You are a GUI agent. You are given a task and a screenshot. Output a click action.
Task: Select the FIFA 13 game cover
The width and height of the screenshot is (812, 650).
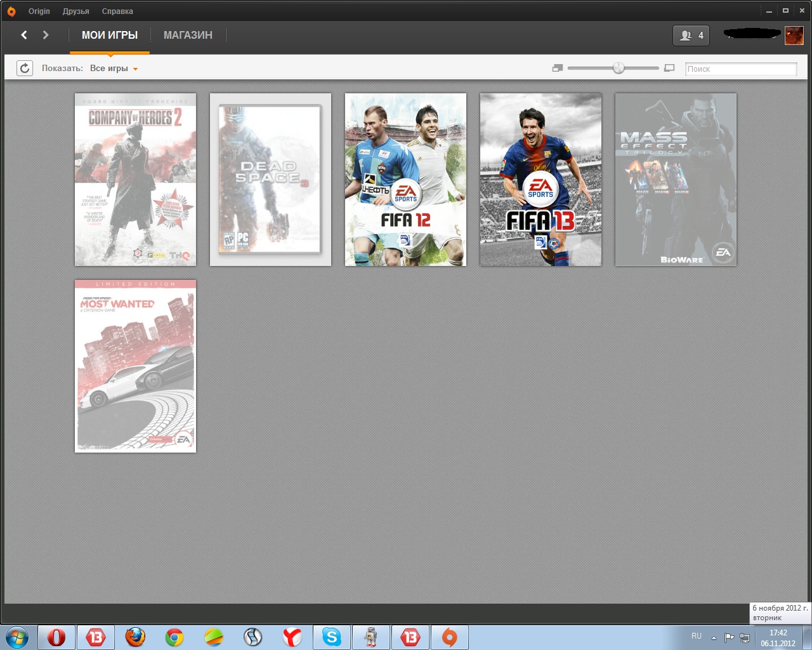click(540, 180)
